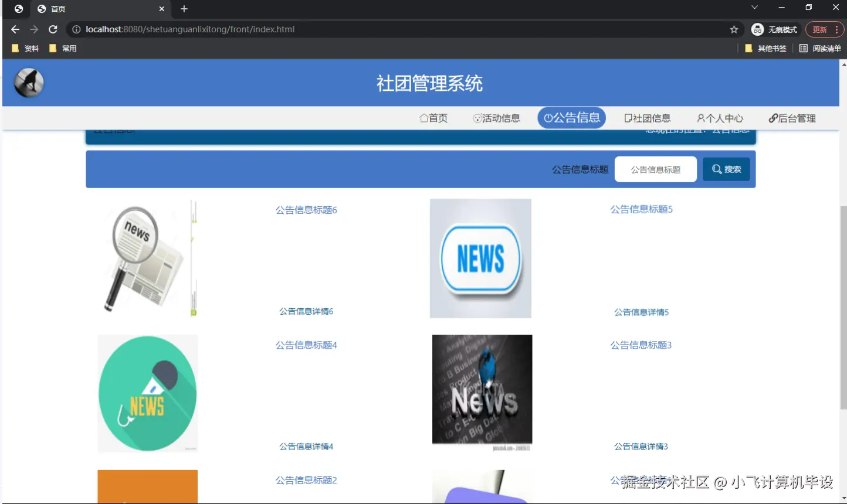Viewport: 847px width, 504px height.
Task: Open the 公告信息详情5 link
Action: [641, 312]
